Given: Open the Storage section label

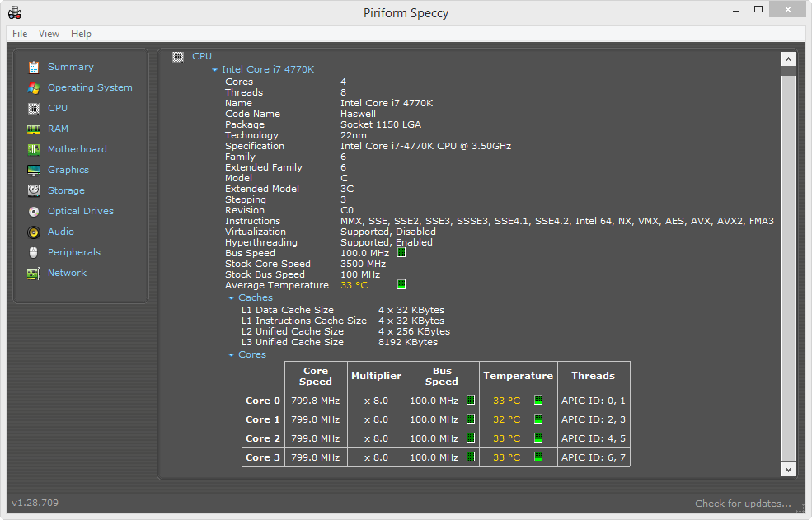Looking at the screenshot, I should (x=66, y=190).
